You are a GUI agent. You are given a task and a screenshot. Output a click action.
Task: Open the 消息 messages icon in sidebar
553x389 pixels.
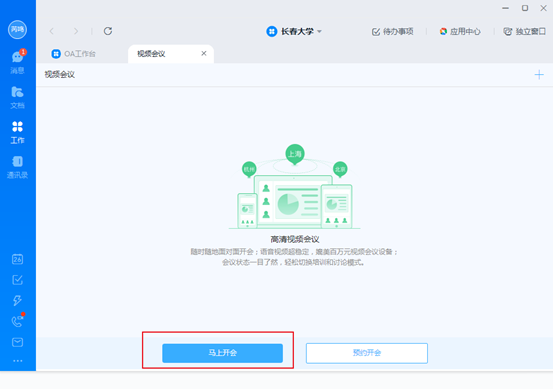pos(17,61)
